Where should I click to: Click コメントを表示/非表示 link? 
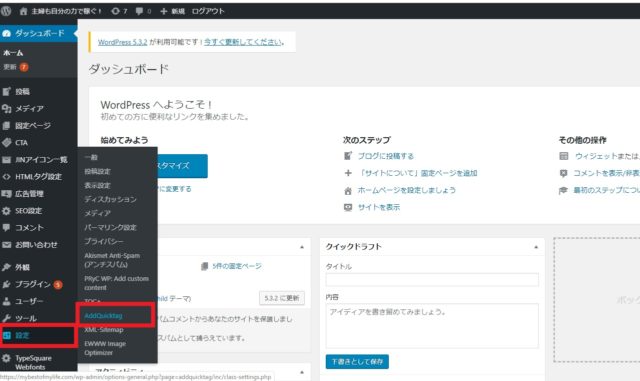(x=607, y=173)
